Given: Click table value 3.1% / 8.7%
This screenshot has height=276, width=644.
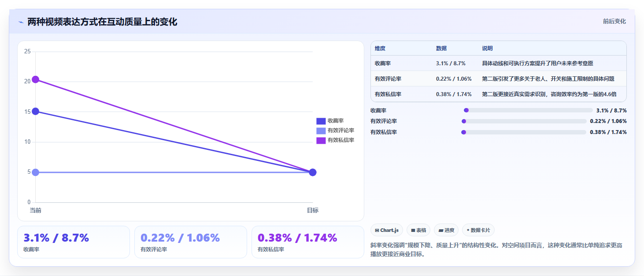Looking at the screenshot, I should coord(451,63).
